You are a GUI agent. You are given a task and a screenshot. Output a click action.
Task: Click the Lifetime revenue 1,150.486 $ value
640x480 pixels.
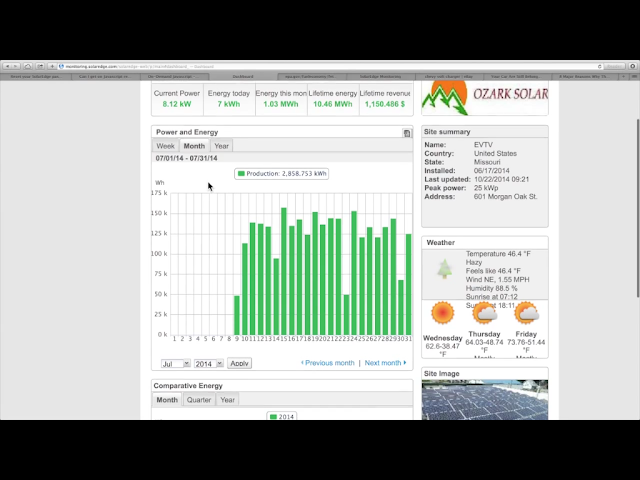tap(385, 104)
